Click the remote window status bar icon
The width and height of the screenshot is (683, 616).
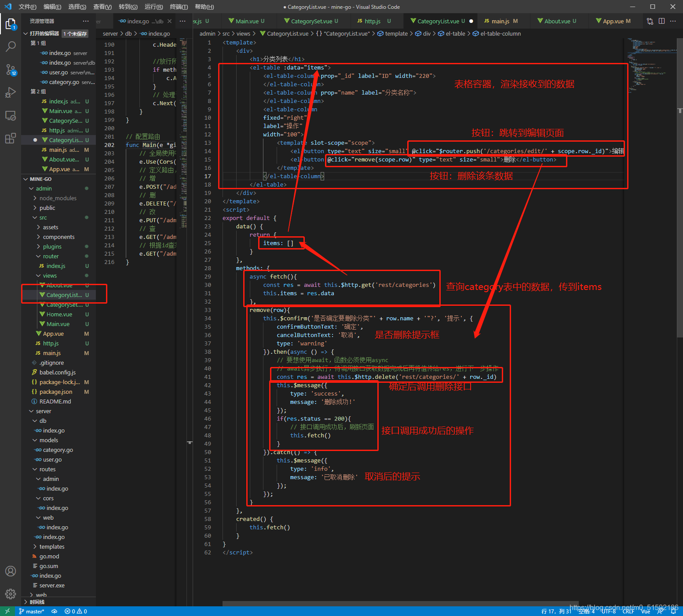click(7, 611)
